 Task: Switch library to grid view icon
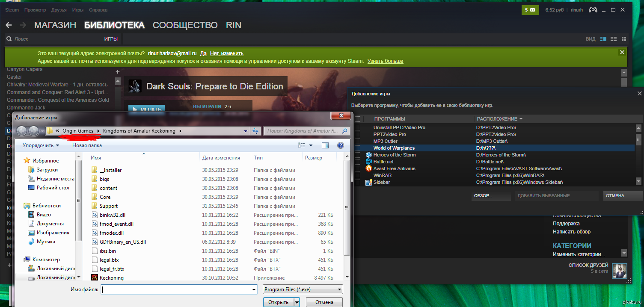(x=625, y=39)
